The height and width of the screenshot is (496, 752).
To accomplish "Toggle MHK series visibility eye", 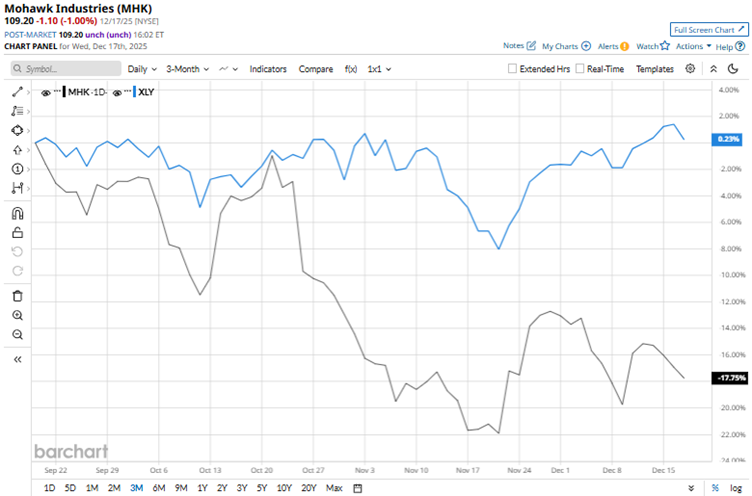I will pyautogui.click(x=46, y=93).
